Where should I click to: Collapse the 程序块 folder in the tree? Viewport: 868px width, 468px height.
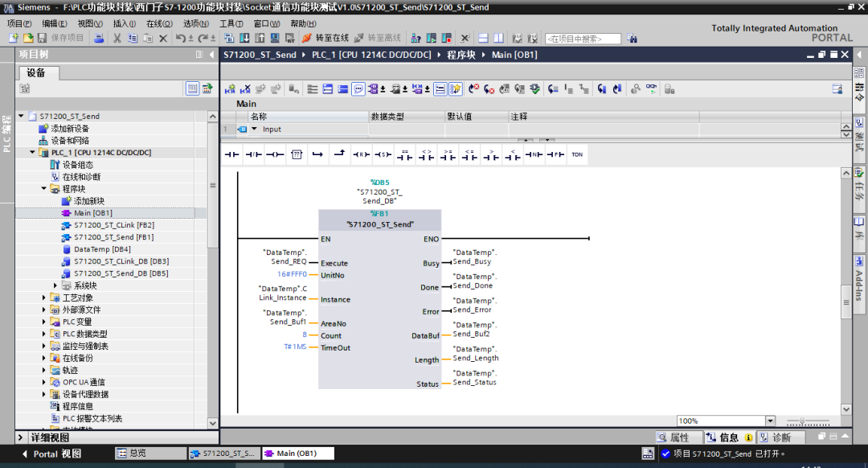[43, 189]
